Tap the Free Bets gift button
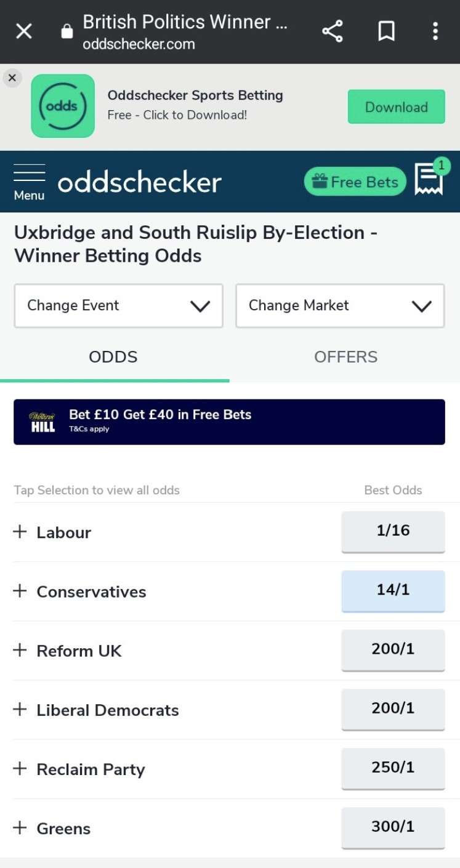Viewport: 460px width, 868px height. click(x=355, y=182)
